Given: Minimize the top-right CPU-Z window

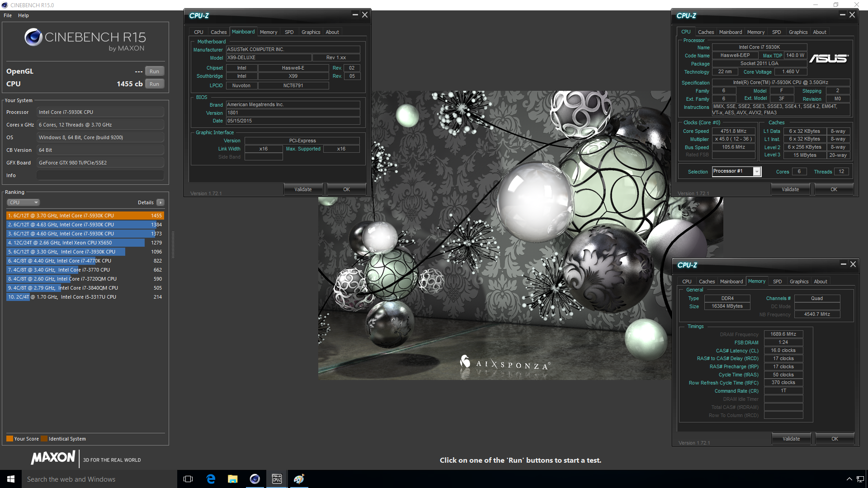Looking at the screenshot, I should pos(842,15).
